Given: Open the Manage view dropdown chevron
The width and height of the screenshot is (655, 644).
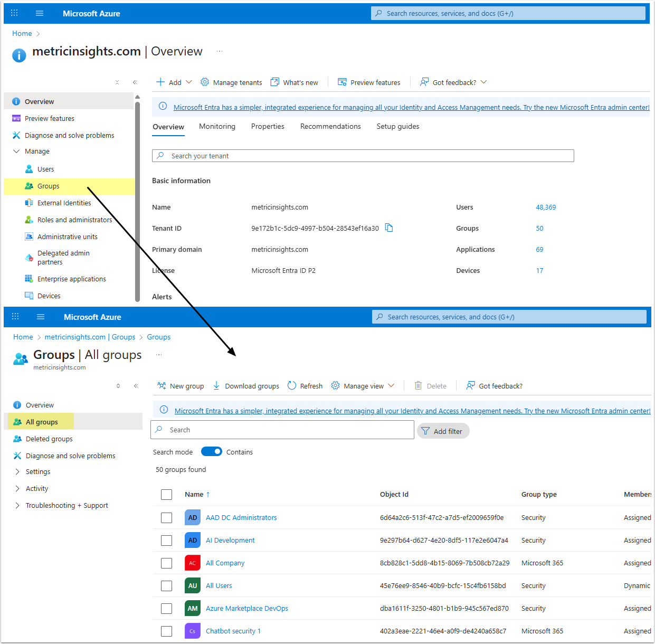Looking at the screenshot, I should coord(391,386).
